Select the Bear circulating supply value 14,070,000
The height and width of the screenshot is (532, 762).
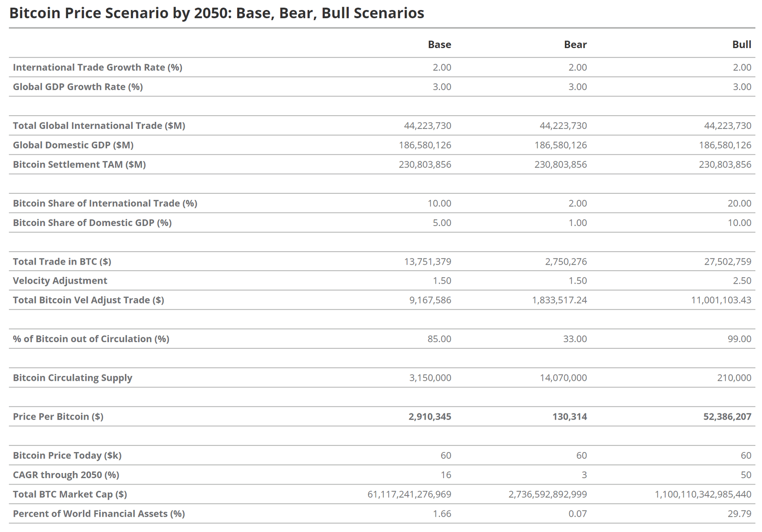coord(563,378)
